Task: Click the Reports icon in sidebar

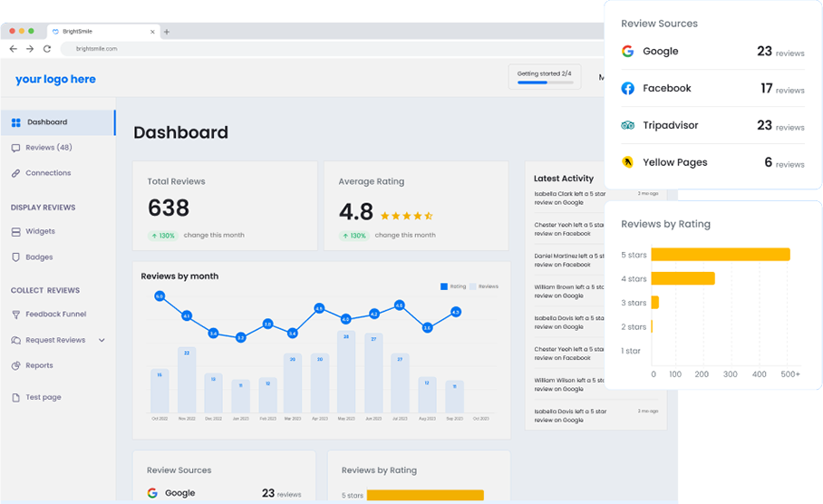Action: point(16,366)
